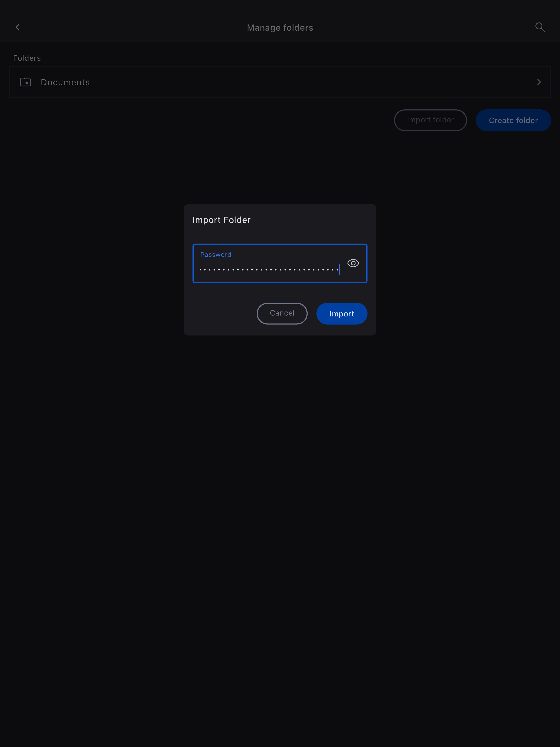Click the masked password dots
The width and height of the screenshot is (560, 747).
point(269,269)
